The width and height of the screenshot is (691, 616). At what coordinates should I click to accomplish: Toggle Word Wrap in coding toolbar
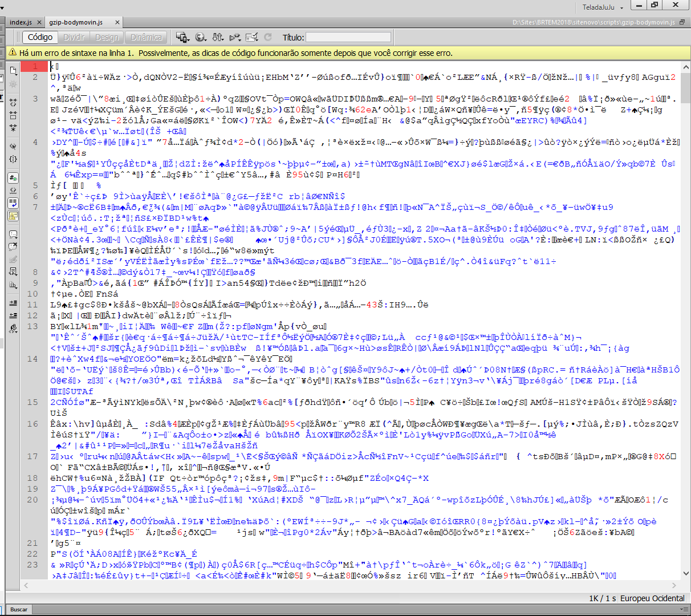point(13,202)
